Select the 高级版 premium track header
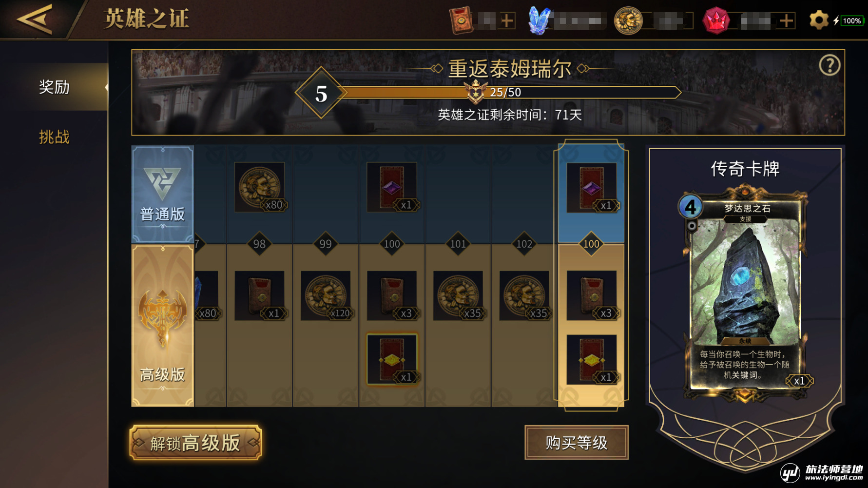Screen dimensions: 868x488 click(163, 325)
